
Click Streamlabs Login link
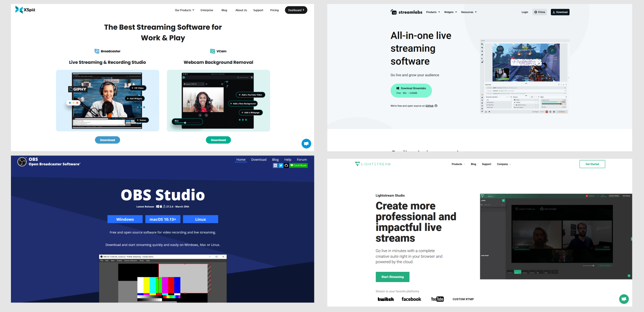(x=525, y=12)
